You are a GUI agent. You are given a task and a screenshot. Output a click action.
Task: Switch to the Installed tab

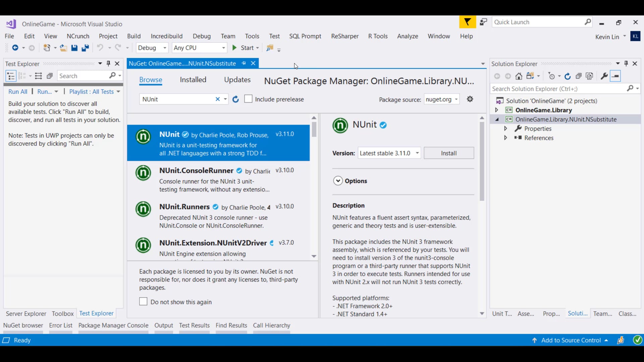coord(193,80)
